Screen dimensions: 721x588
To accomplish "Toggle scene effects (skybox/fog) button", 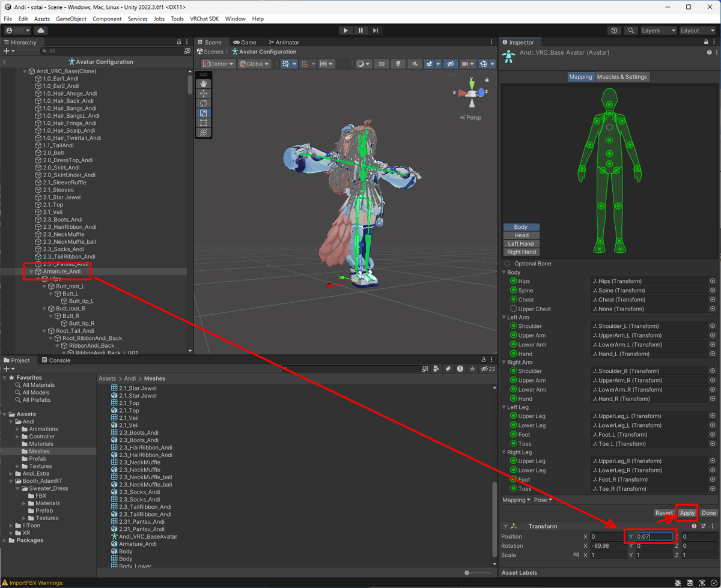I will (430, 64).
